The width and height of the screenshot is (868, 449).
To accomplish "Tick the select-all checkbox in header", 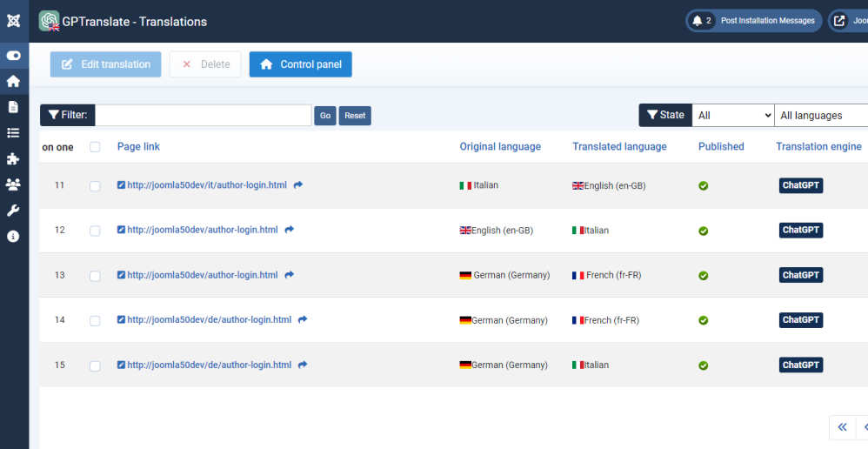I will coord(95,147).
